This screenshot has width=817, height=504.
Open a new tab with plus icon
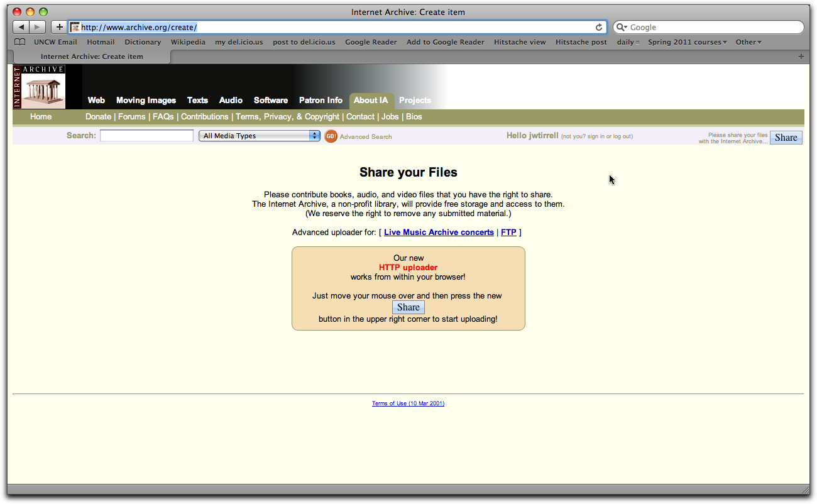(x=801, y=57)
